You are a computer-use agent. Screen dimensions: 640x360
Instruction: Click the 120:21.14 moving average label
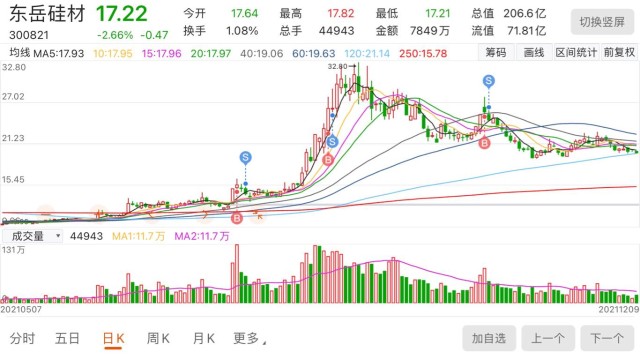coord(367,53)
